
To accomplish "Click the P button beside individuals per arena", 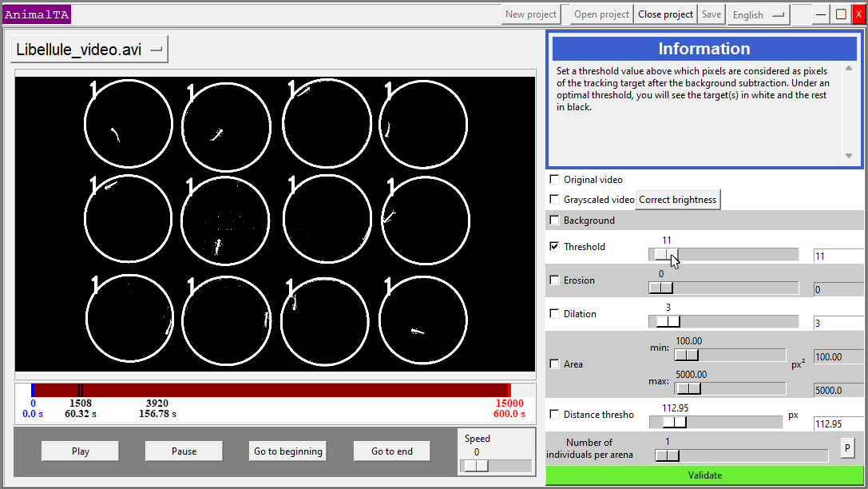I will (847, 447).
